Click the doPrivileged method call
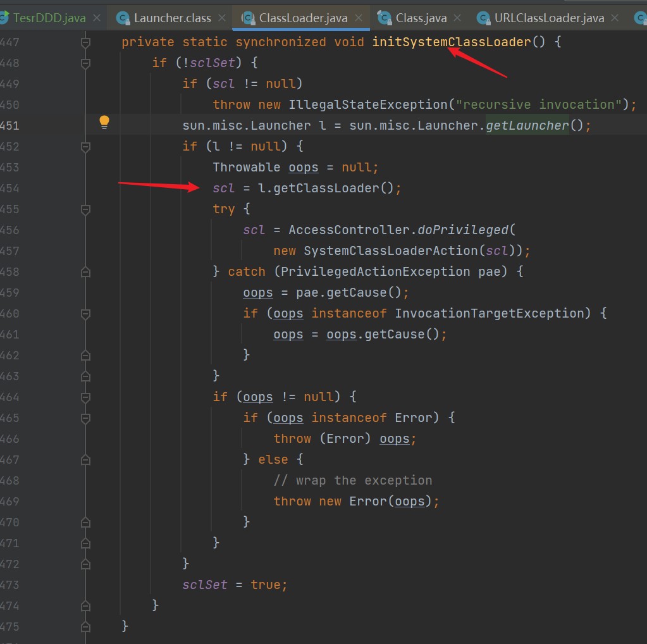 click(x=463, y=230)
